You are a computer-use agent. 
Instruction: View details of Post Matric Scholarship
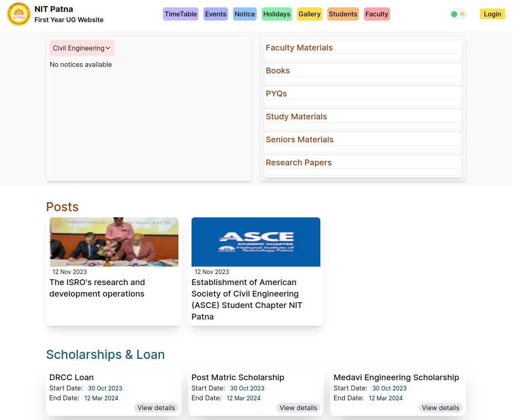(299, 408)
